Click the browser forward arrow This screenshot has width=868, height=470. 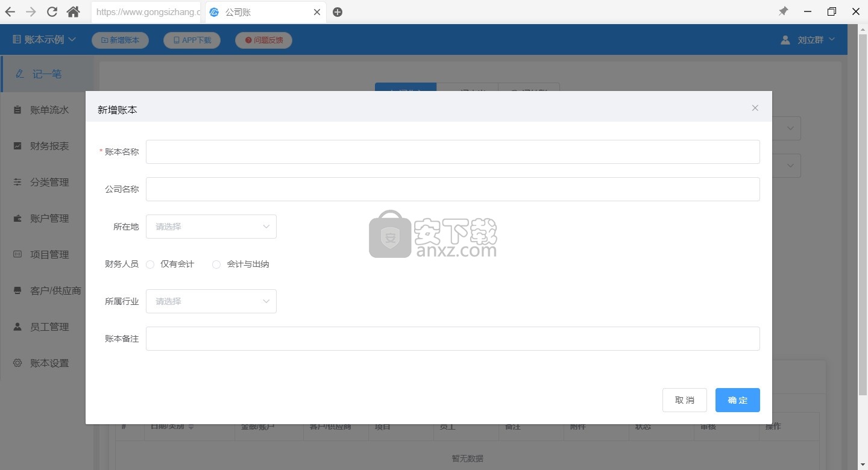pos(31,11)
